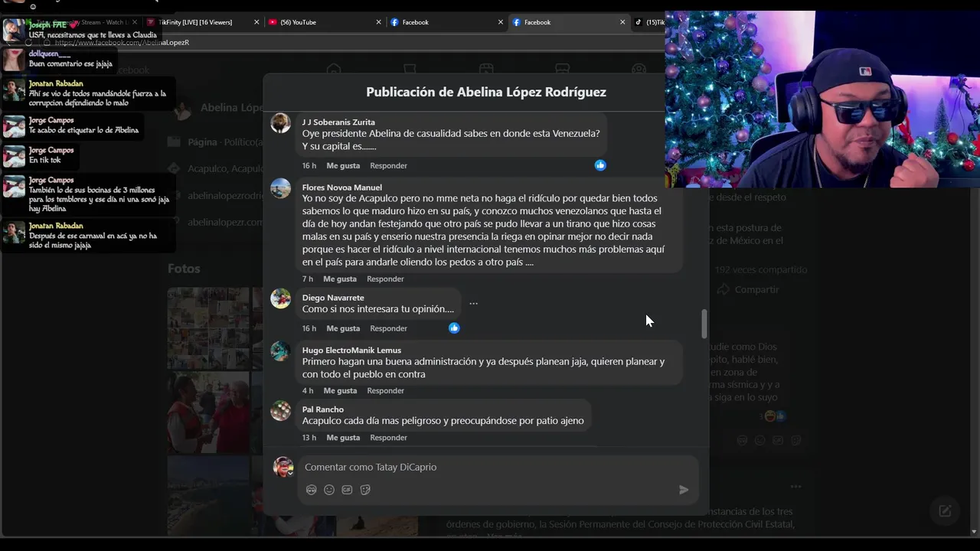Reply to Diego Navarrete's comment
This screenshot has height=551, width=980.
click(x=388, y=328)
